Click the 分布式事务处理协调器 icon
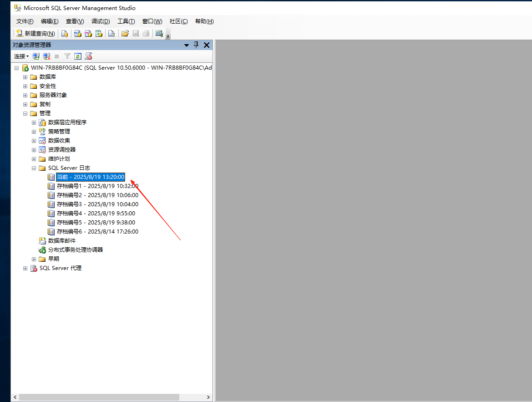532x402 pixels. point(42,250)
